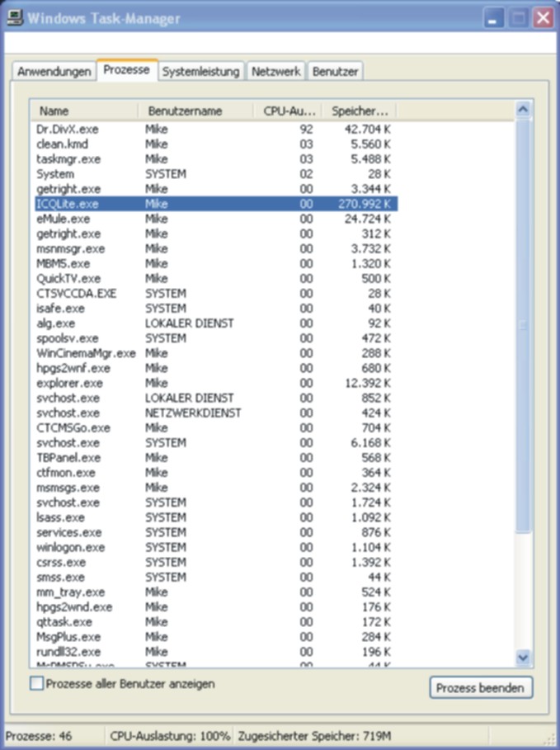Select the hpgs2wnd.exe process

(216, 607)
